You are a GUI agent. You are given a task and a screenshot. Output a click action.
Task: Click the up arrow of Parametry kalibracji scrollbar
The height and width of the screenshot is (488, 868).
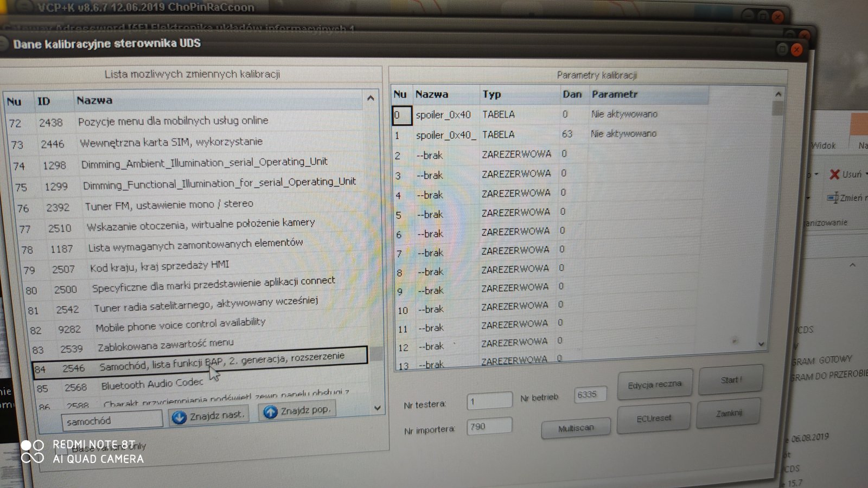click(778, 94)
